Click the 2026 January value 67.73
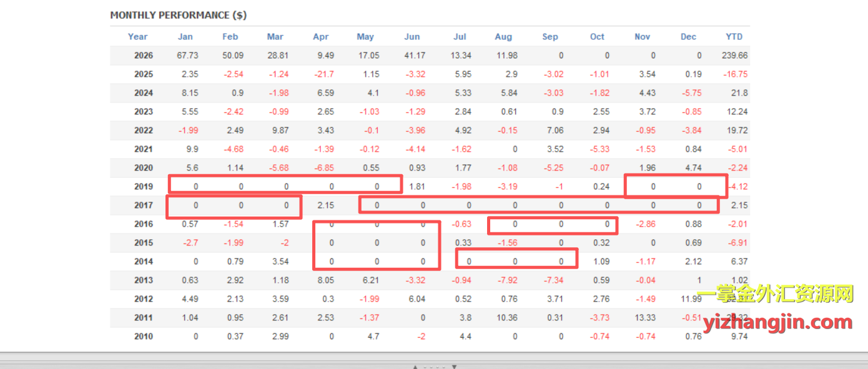 click(x=187, y=55)
